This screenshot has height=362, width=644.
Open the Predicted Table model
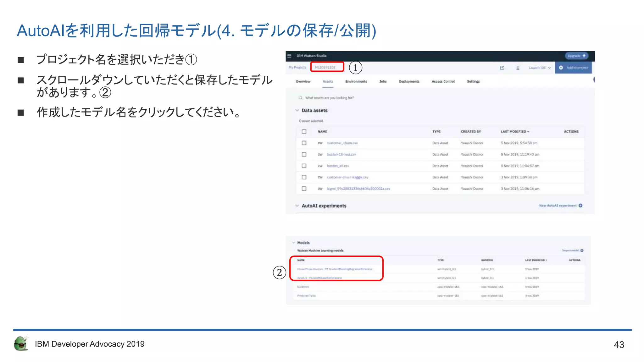(306, 295)
